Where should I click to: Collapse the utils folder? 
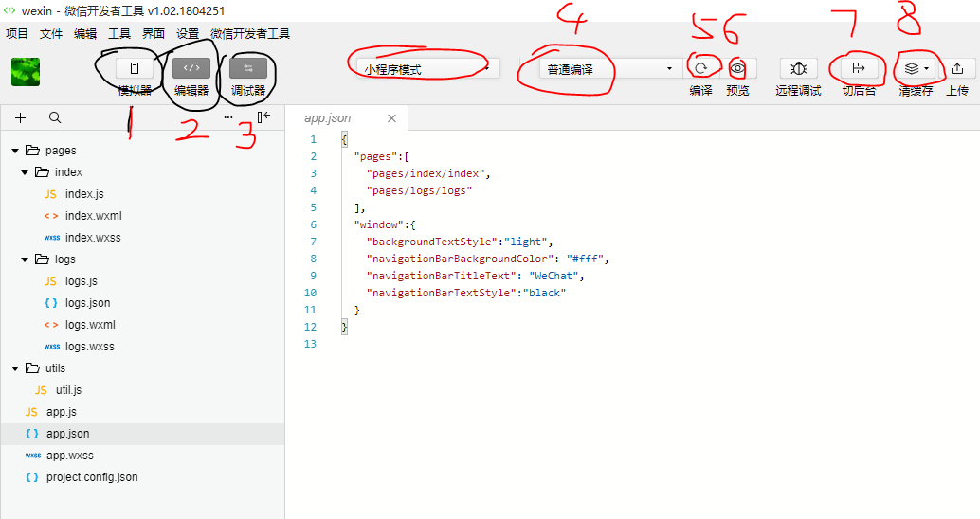point(15,368)
